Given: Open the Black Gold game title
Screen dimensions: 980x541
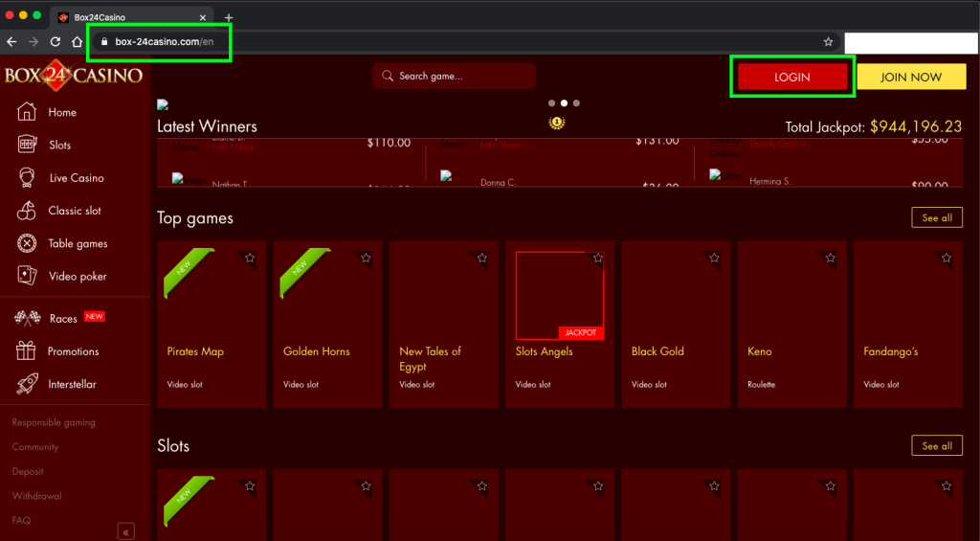Looking at the screenshot, I should [x=657, y=350].
